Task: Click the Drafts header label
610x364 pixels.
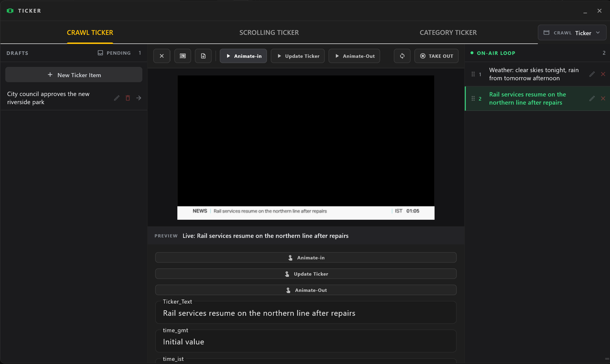Action: coord(17,53)
